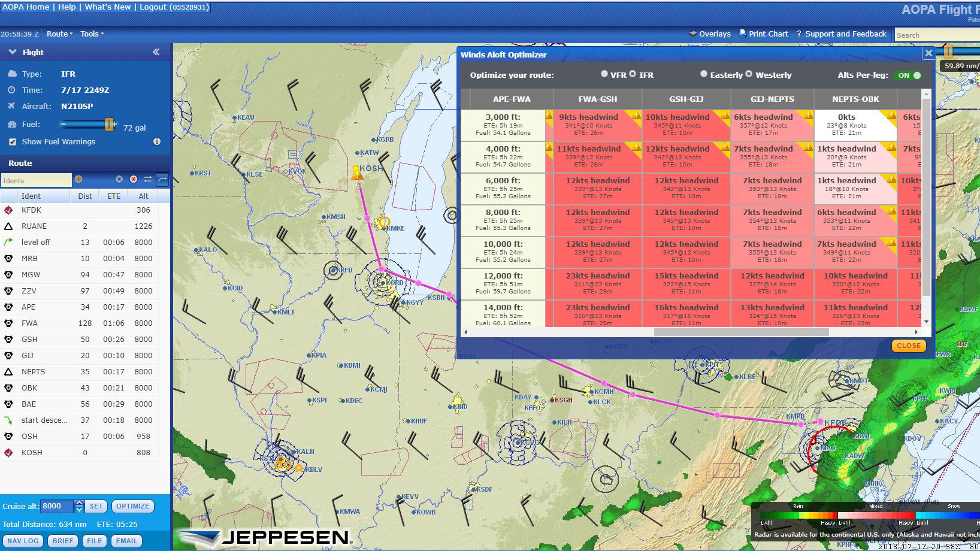
Task: Click the Time clock icon
Action: tap(11, 90)
